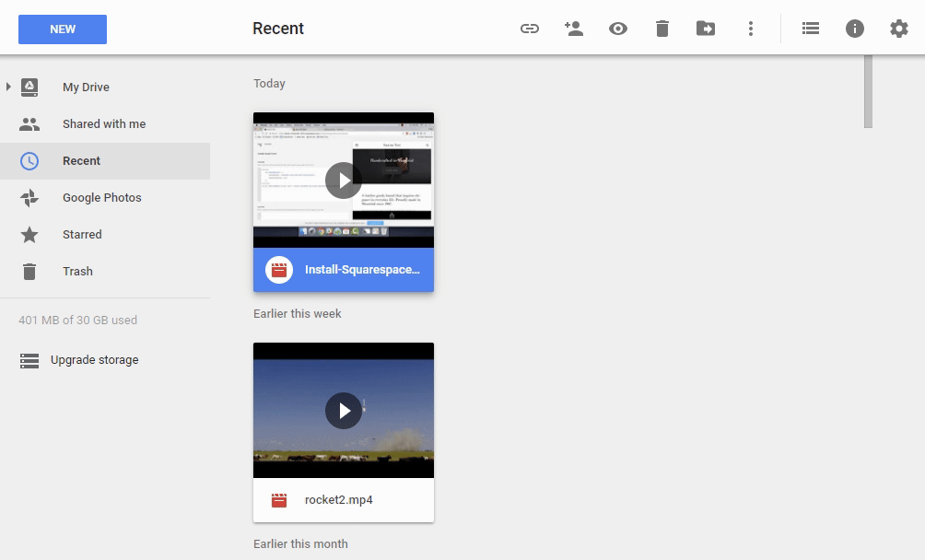Click the Trash bin sidebar icon
Screen dimensions: 925x560
29,271
